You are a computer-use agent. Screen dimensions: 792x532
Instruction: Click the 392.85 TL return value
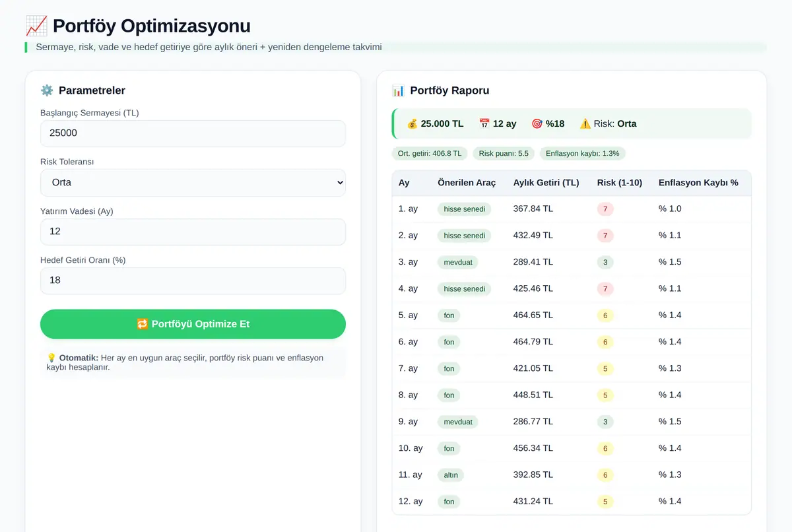coord(533,475)
